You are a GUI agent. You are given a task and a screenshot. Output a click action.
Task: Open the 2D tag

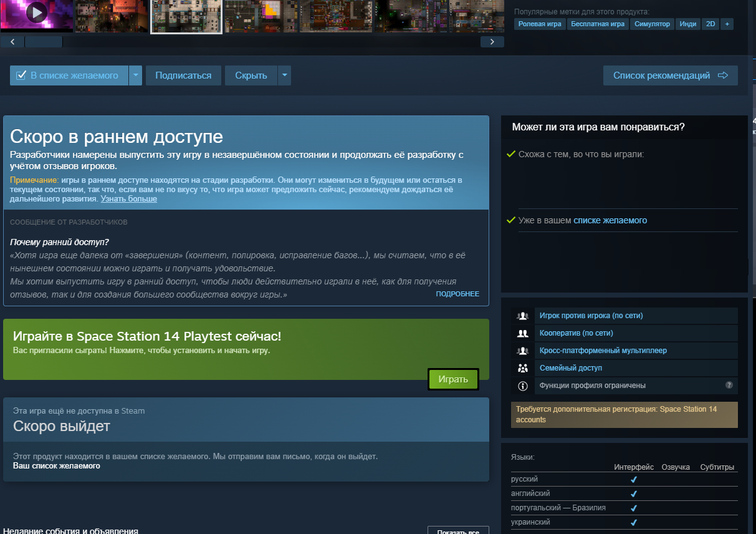point(710,24)
